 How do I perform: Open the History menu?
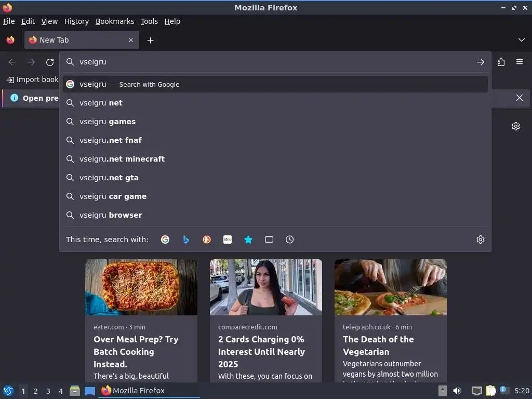click(x=77, y=21)
